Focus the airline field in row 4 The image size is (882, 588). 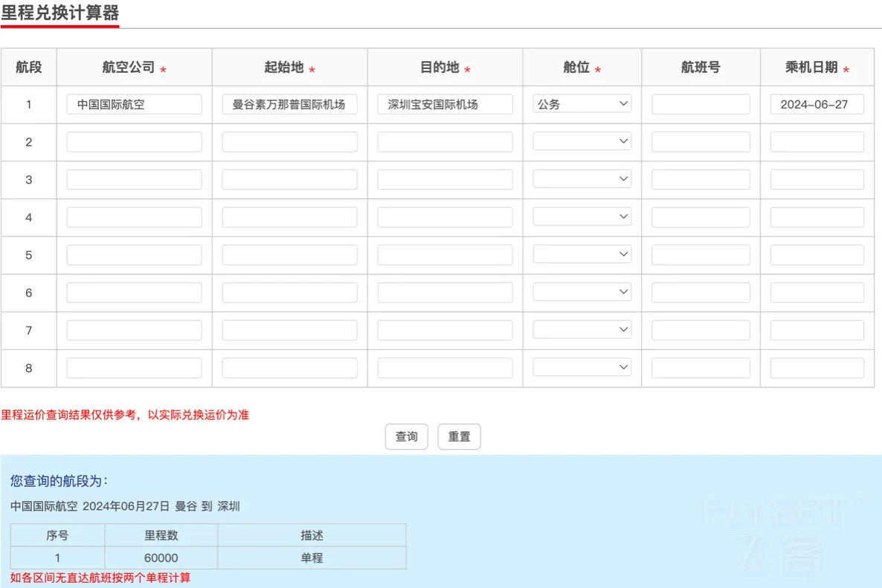(x=134, y=217)
